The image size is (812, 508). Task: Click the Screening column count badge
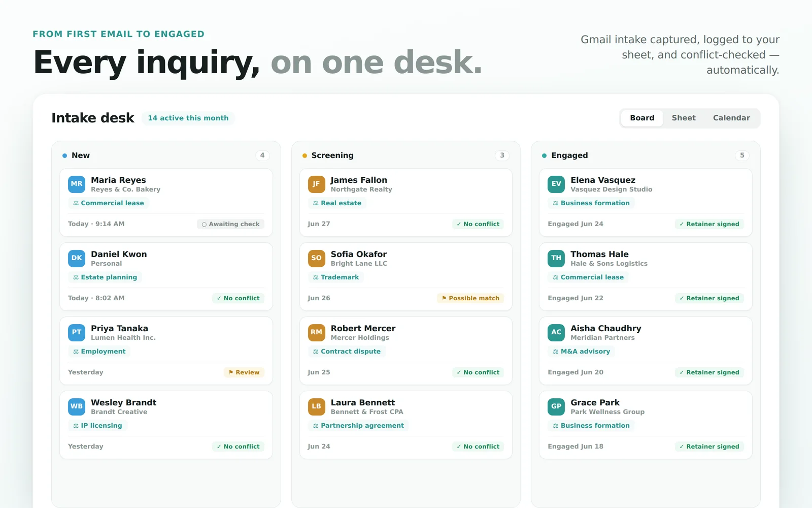point(502,155)
